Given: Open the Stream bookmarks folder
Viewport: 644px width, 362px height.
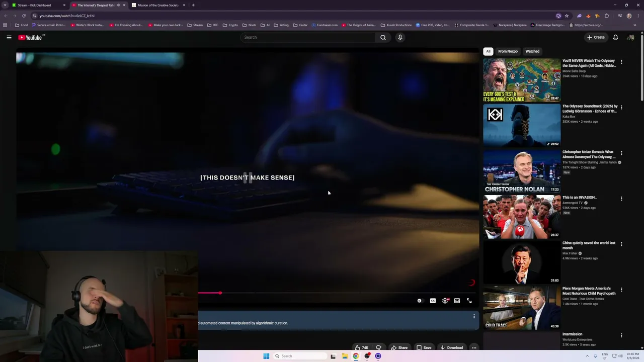Looking at the screenshot, I should click(195, 25).
